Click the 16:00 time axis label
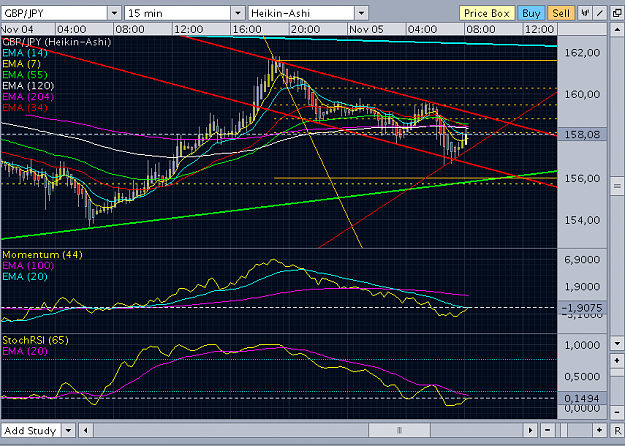 [247, 29]
